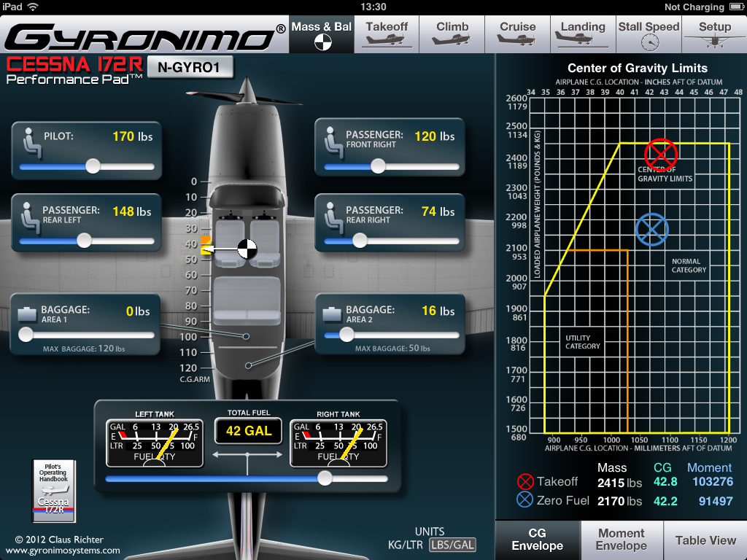
Task: Tap front right passenger value 120 lbs
Action: [435, 136]
